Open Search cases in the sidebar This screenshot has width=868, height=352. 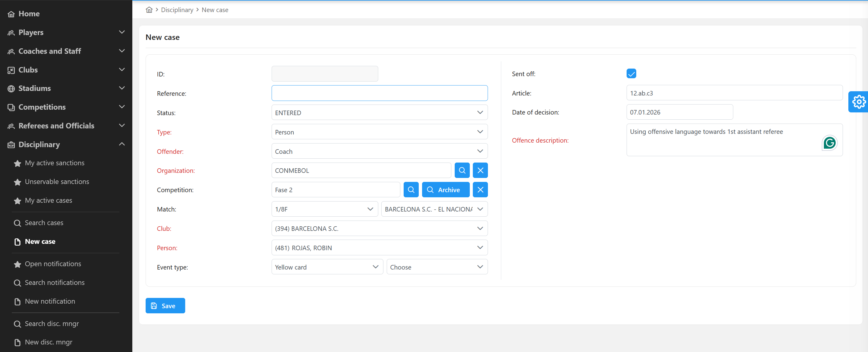coord(44,223)
